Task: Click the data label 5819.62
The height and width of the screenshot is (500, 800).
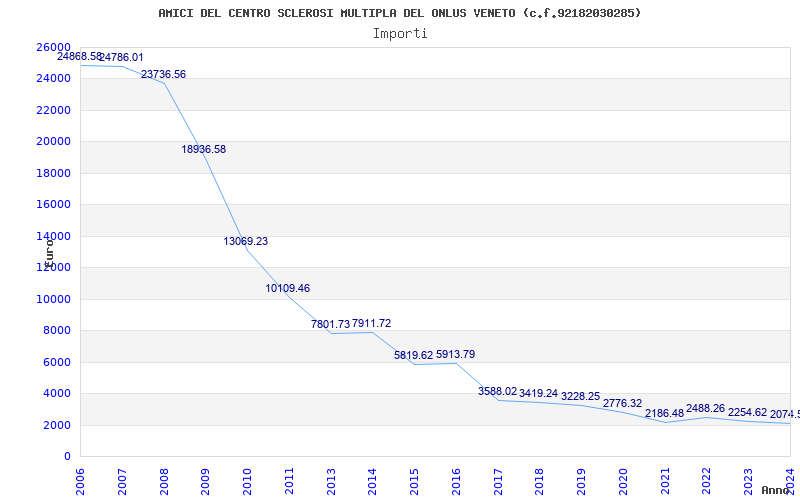Action: point(413,356)
